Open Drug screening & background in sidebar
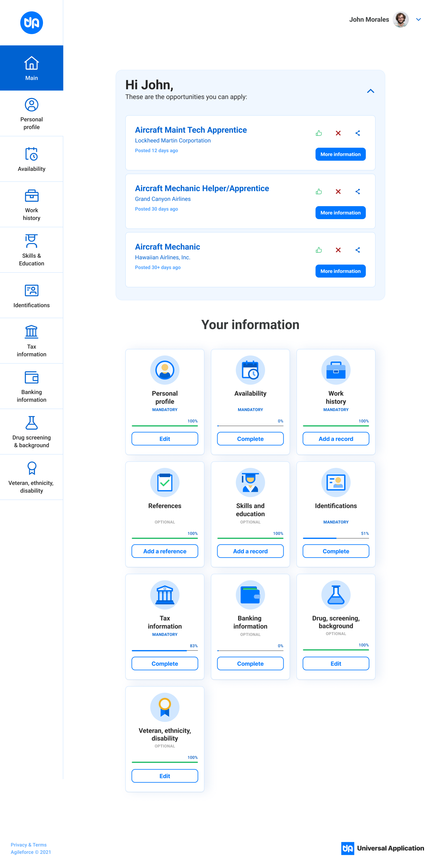This screenshot has height=868, width=438. (31, 431)
